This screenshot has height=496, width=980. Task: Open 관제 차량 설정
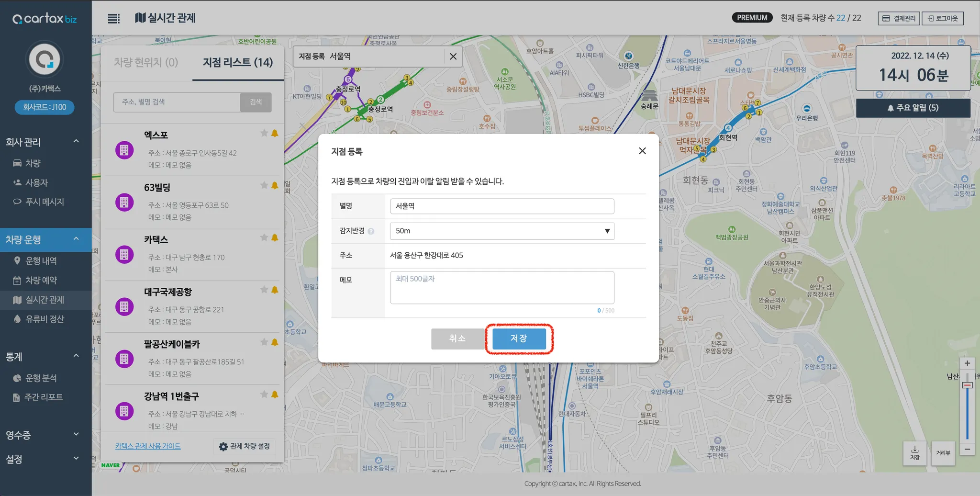244,446
